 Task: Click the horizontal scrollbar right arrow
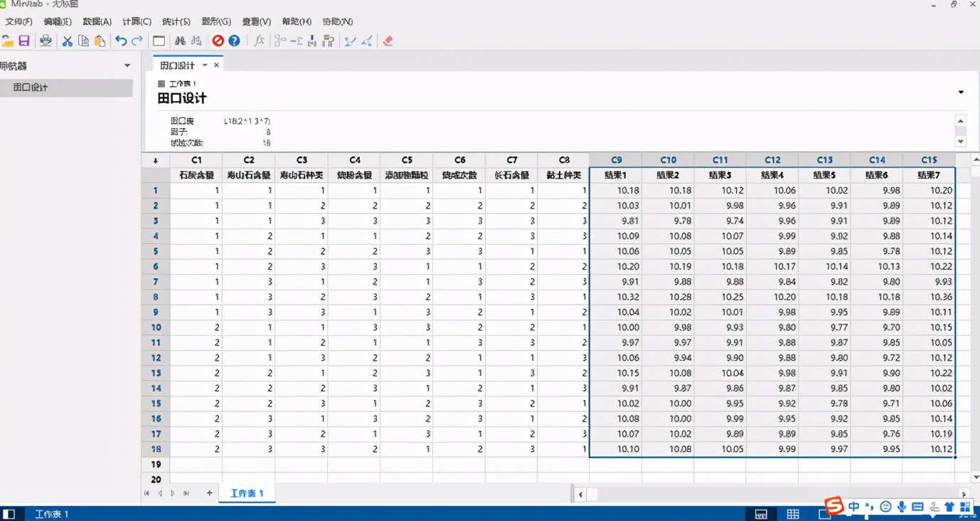pos(964,494)
